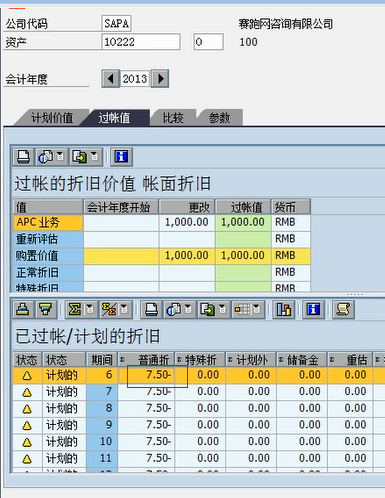This screenshot has width=385, height=498.
Task: Click the legend scroll icon
Action: [343, 309]
